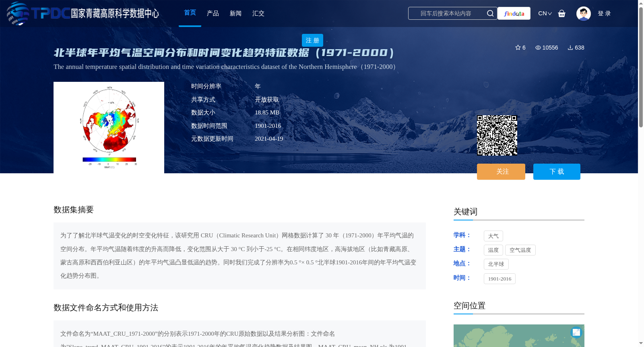Click the download count icon showing 638
644x347 pixels.
[570, 48]
